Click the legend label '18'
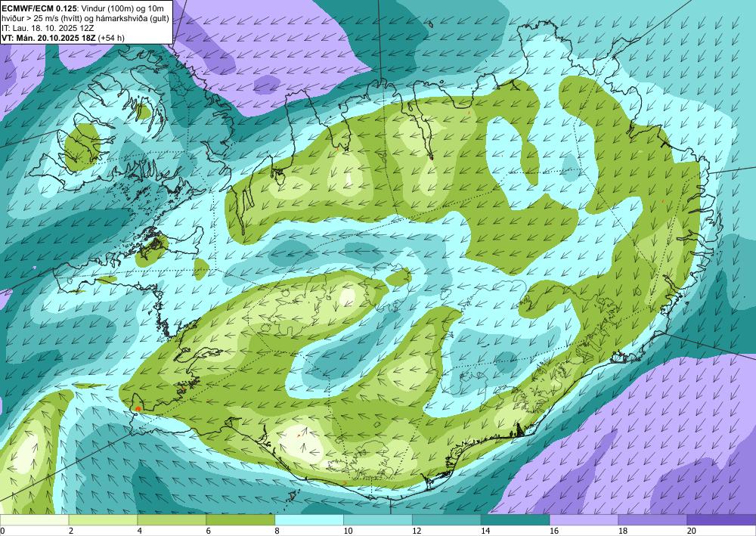 click(622, 531)
